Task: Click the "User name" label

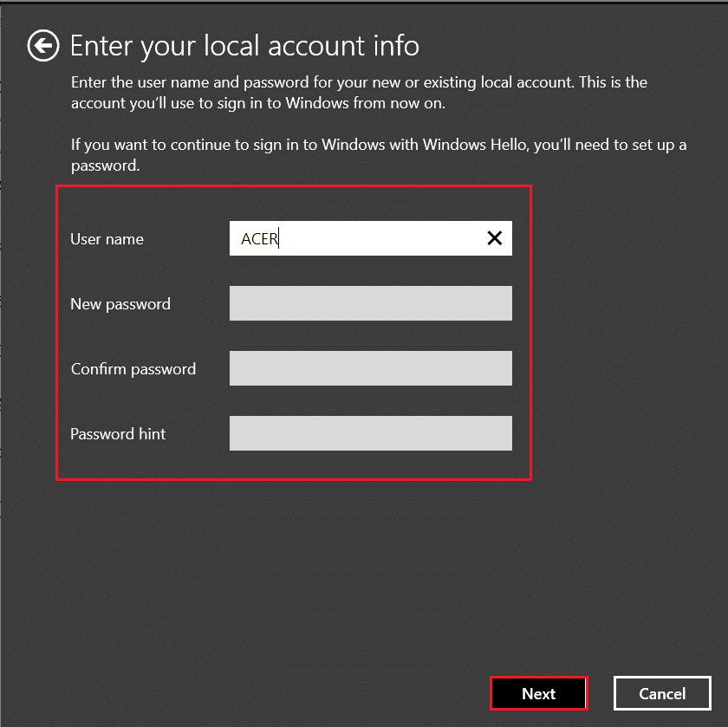Action: coord(107,239)
